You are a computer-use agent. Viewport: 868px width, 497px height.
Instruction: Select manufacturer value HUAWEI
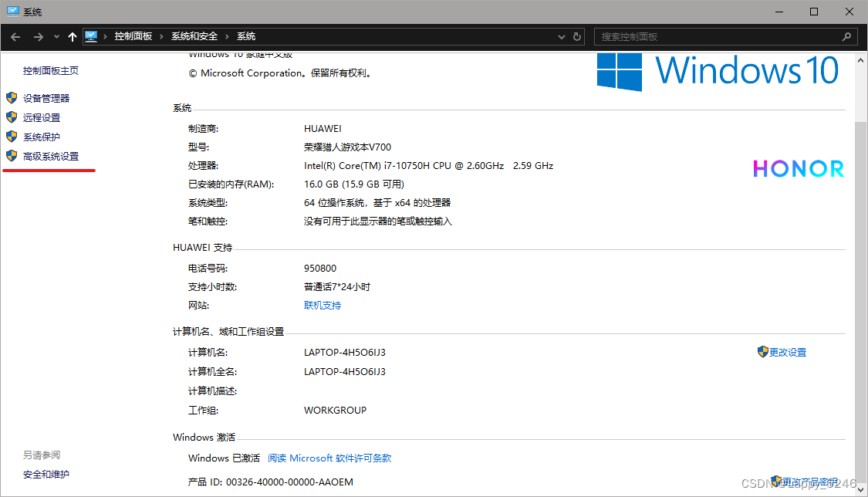tap(323, 129)
